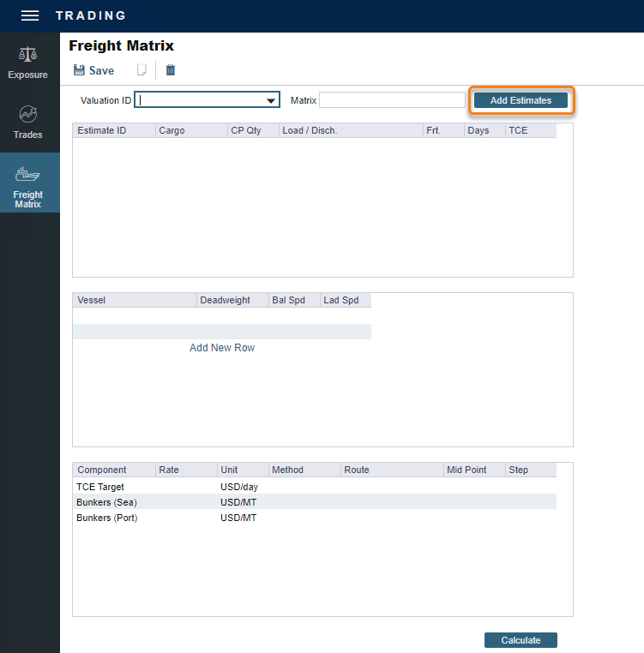Open the hamburger menu

click(30, 16)
